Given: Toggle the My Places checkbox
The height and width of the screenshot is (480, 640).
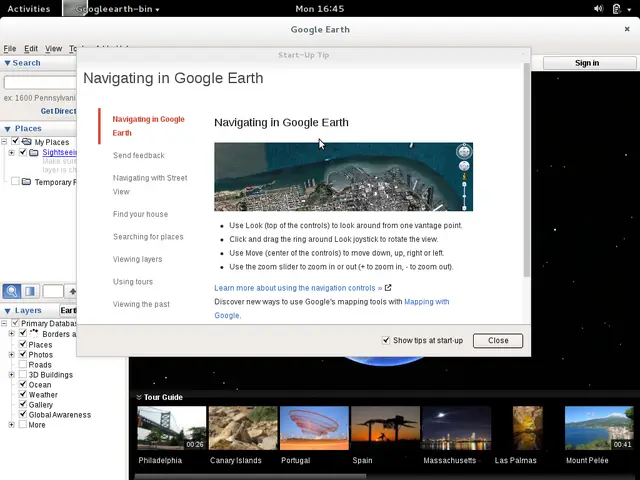Looking at the screenshot, I should pos(16,141).
